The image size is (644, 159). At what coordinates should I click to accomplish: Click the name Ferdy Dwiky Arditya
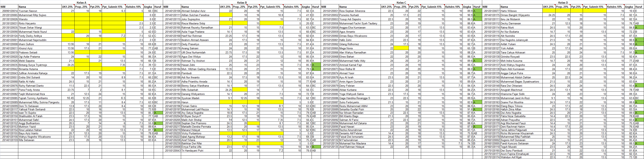pos(40,36)
